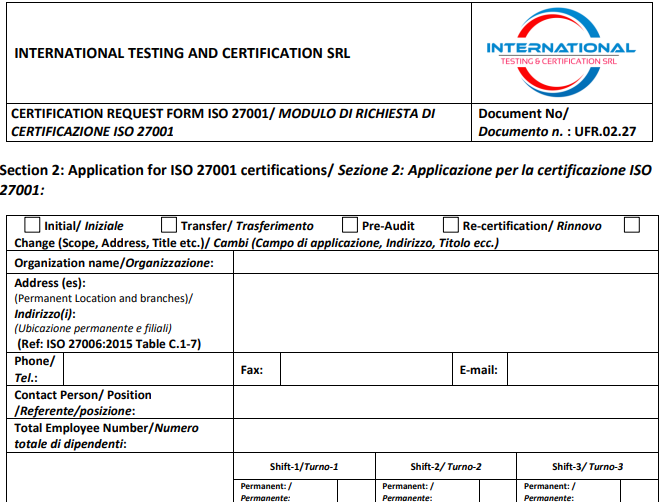Click the '(Permanent Location and branches)/' text
663x502 pixels.
point(104,299)
